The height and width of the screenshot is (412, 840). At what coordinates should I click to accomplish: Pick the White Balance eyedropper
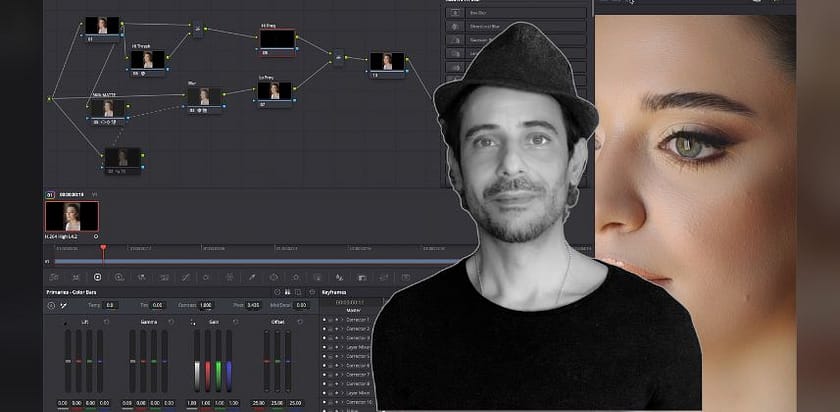tap(64, 305)
